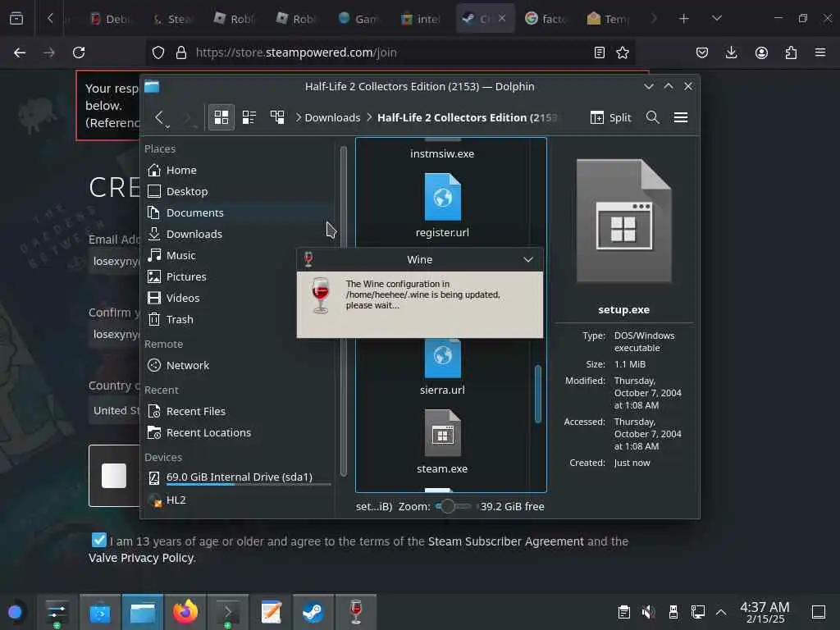The width and height of the screenshot is (840, 630).
Task: Bookmark this page with the star
Action: [623, 52]
